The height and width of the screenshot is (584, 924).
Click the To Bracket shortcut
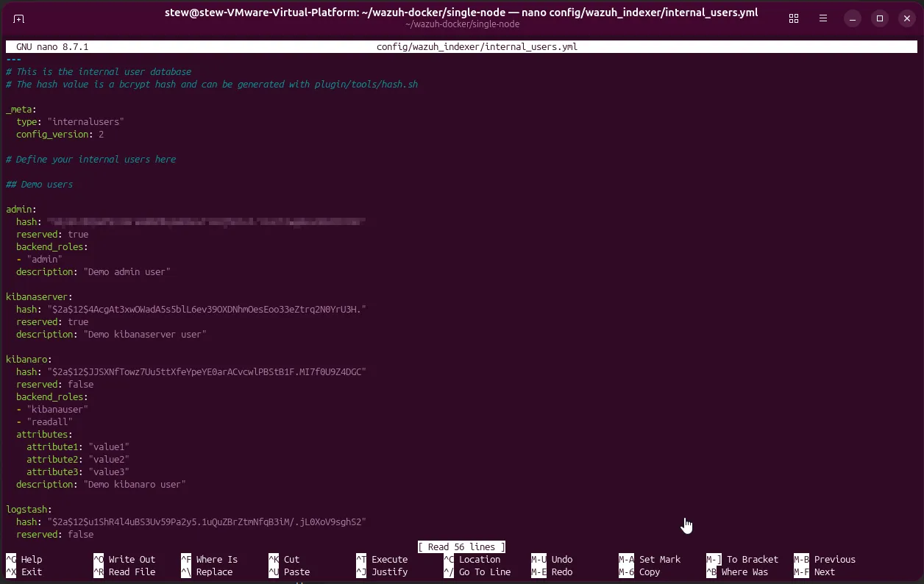[742, 560]
